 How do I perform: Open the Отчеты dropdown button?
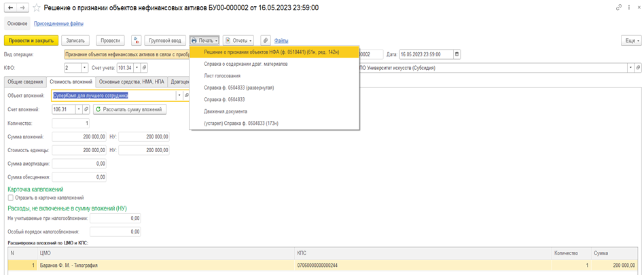238,41
